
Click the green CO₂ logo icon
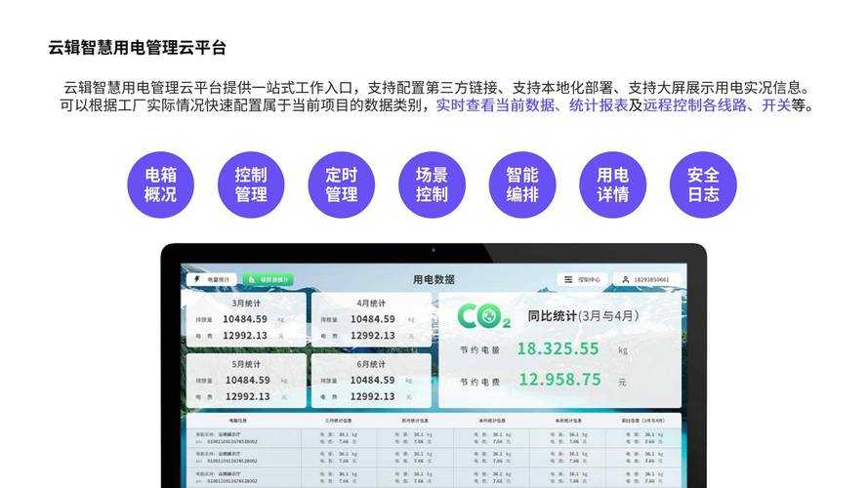pos(484,316)
